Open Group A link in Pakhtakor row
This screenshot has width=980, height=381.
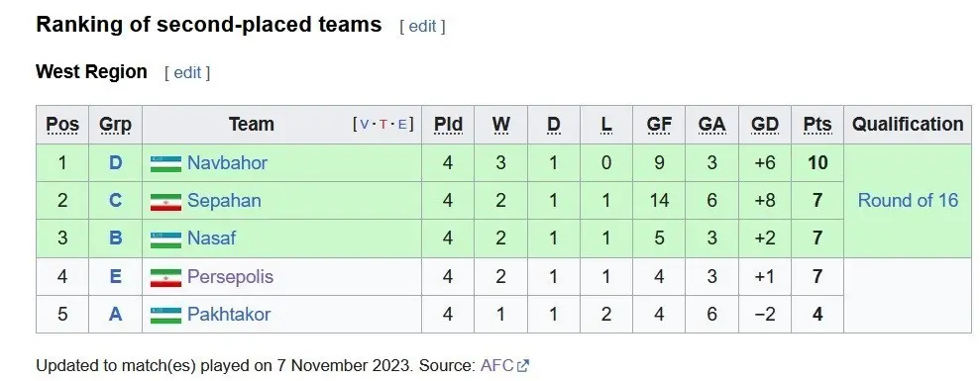[x=116, y=314]
